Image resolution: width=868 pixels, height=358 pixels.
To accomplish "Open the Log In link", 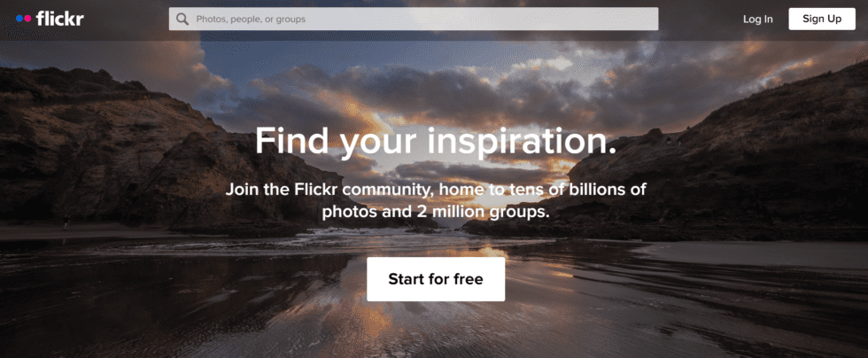I will coord(758,19).
